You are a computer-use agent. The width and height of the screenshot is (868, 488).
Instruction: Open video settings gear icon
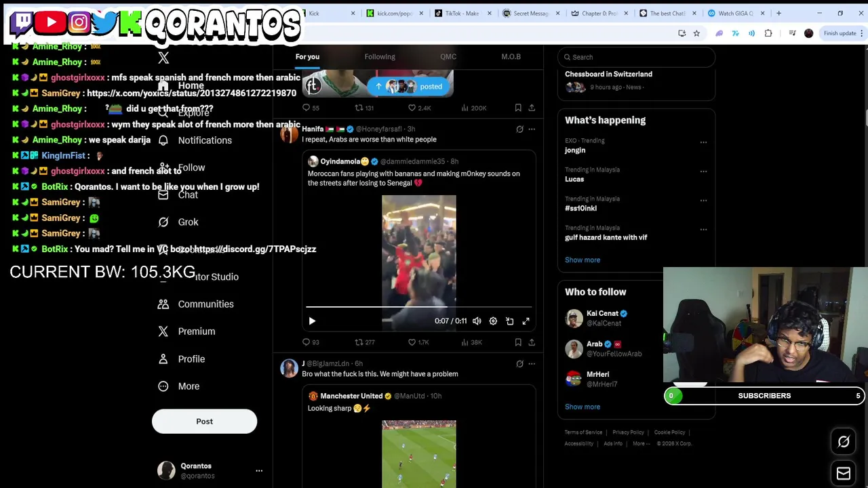tap(493, 321)
